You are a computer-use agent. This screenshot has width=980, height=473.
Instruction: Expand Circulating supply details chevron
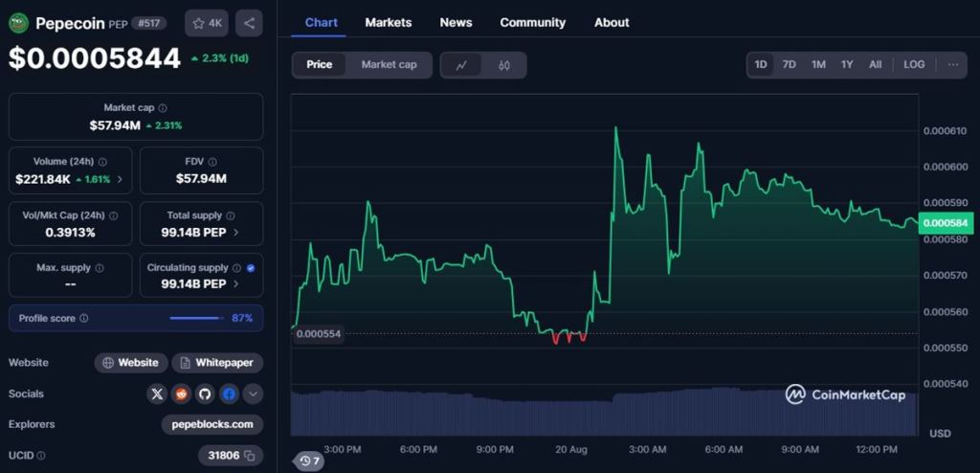pos(236,284)
